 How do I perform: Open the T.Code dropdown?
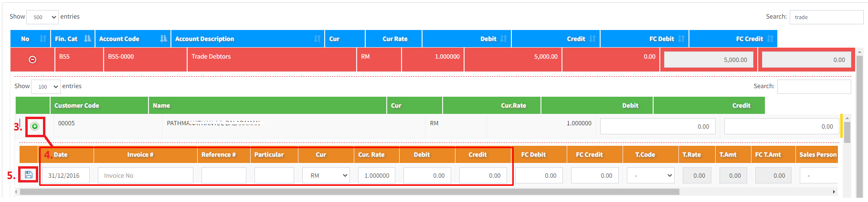pos(650,175)
